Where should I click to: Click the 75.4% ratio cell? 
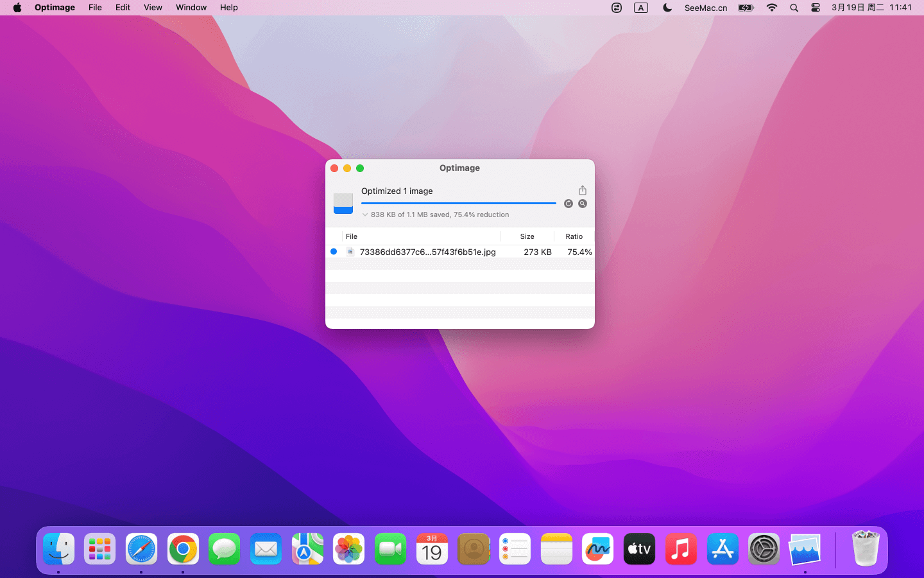[579, 252]
